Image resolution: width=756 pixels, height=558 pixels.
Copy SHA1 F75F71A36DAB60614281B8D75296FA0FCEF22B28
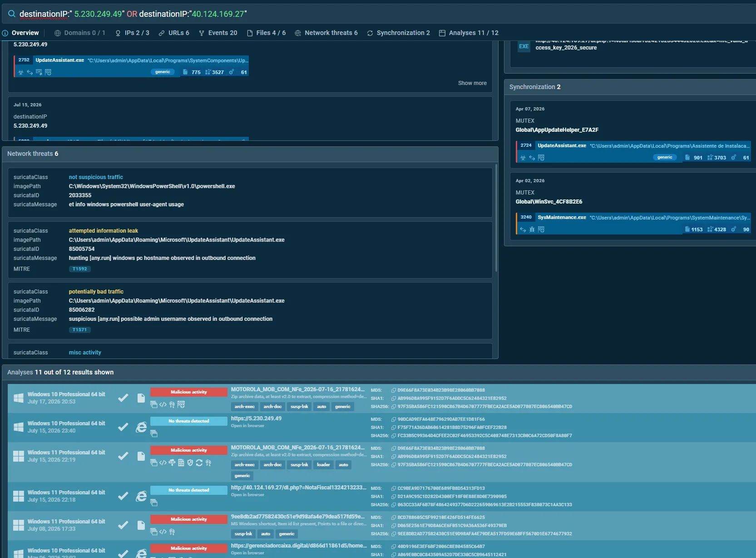(394, 428)
